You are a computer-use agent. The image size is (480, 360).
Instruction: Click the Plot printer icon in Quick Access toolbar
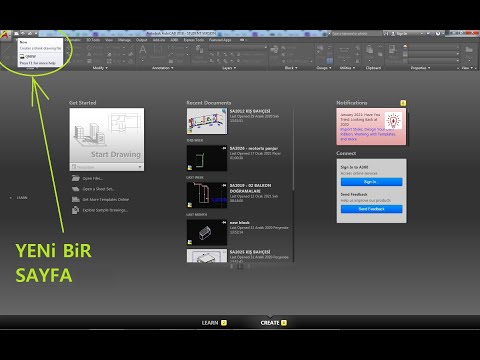(30, 33)
